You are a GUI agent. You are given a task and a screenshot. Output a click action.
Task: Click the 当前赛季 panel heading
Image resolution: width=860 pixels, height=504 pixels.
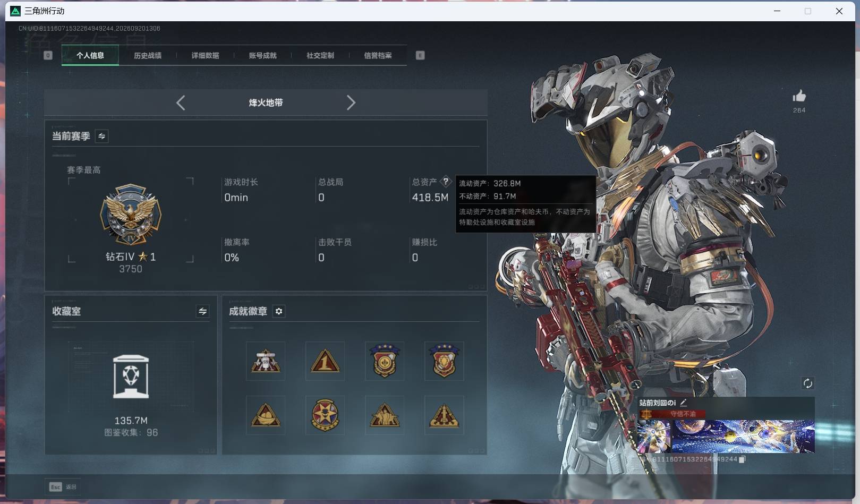click(x=71, y=136)
